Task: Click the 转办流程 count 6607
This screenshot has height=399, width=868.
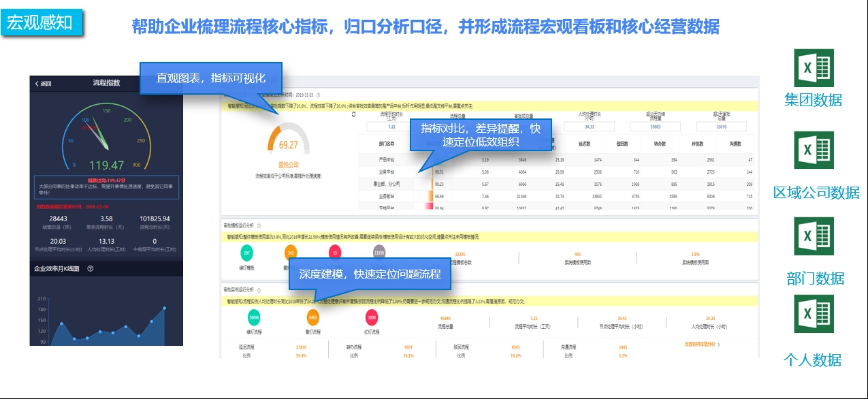Action: pyautogui.click(x=408, y=347)
